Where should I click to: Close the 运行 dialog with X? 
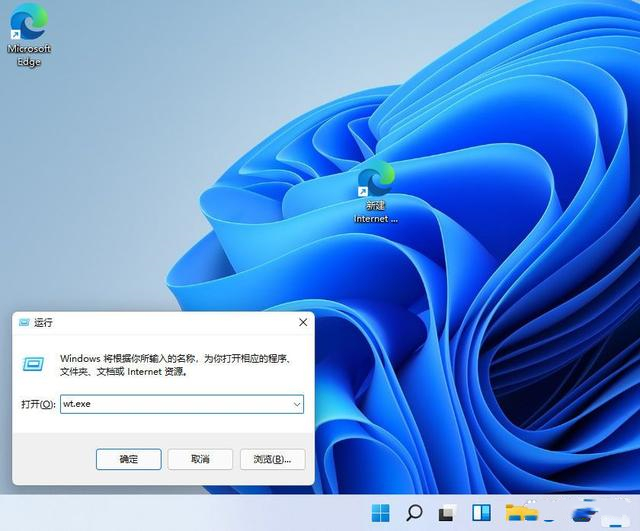303,323
